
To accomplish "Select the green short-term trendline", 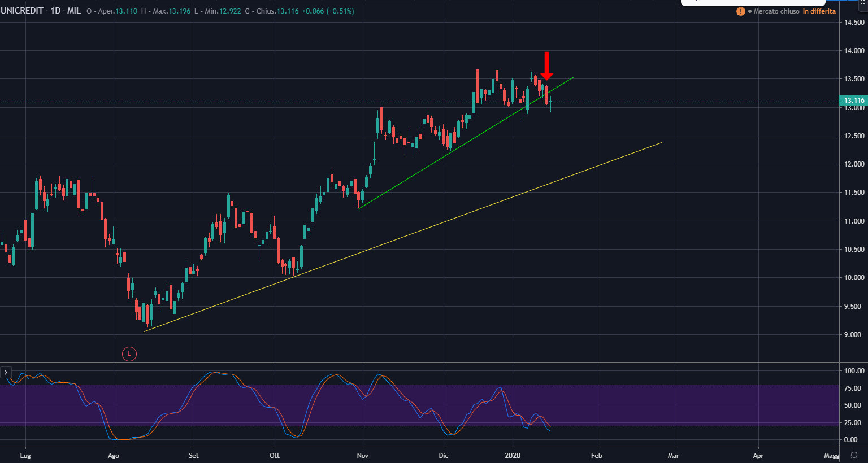I will [x=466, y=143].
